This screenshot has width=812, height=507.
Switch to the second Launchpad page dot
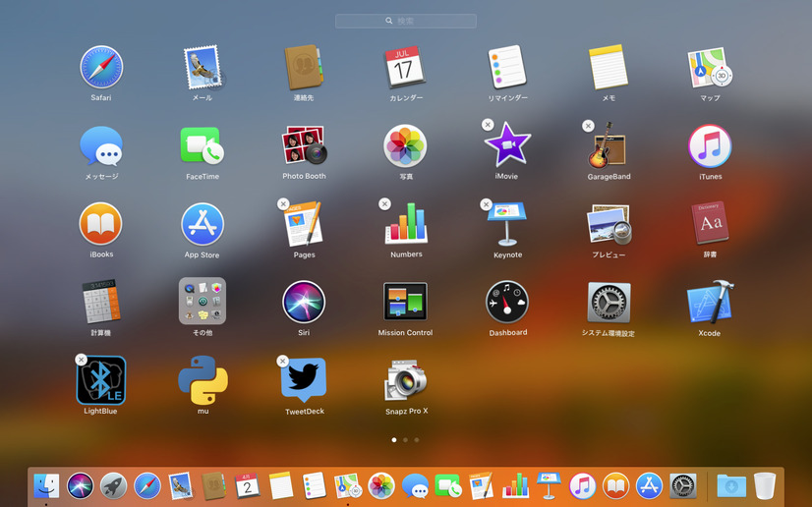click(x=405, y=440)
